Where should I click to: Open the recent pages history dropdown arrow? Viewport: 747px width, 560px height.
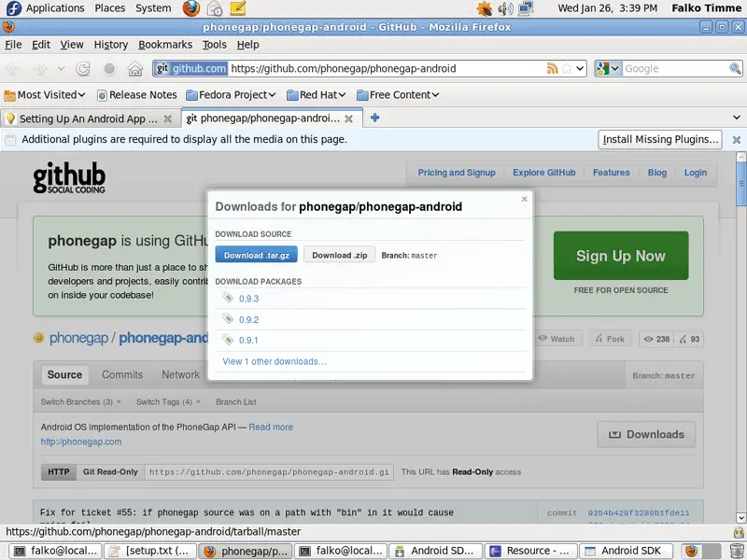click(61, 69)
